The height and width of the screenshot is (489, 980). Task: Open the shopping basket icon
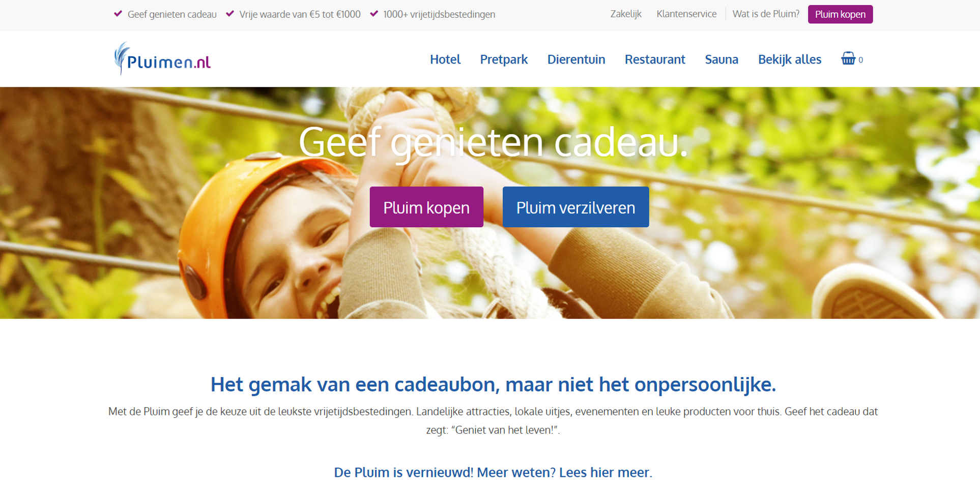(x=848, y=59)
